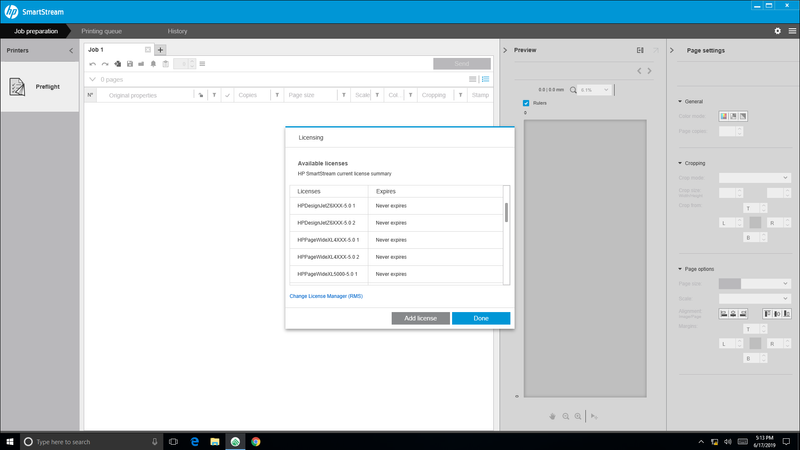This screenshot has width=800, height=450.
Task: Switch to thumbnail view of pages
Action: pyautogui.click(x=472, y=79)
